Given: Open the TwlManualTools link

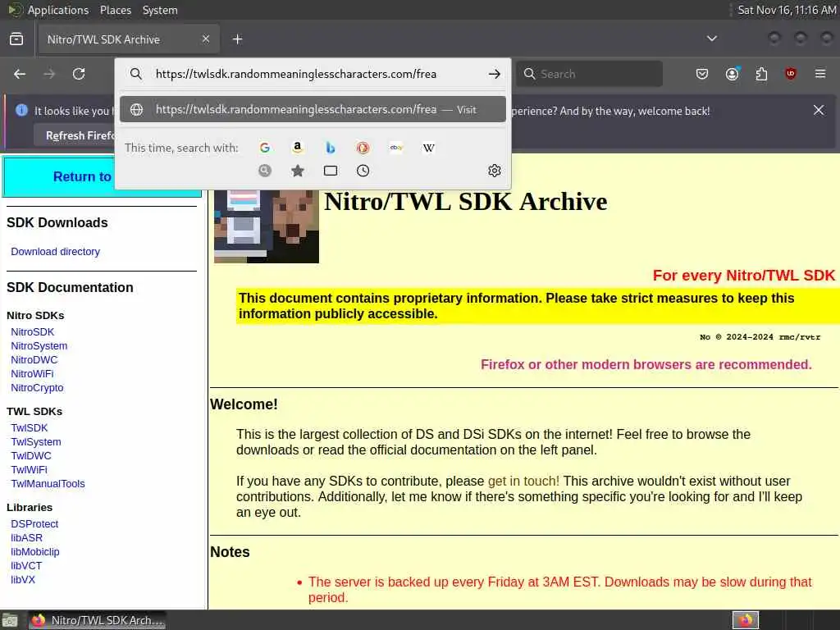Looking at the screenshot, I should [x=48, y=484].
